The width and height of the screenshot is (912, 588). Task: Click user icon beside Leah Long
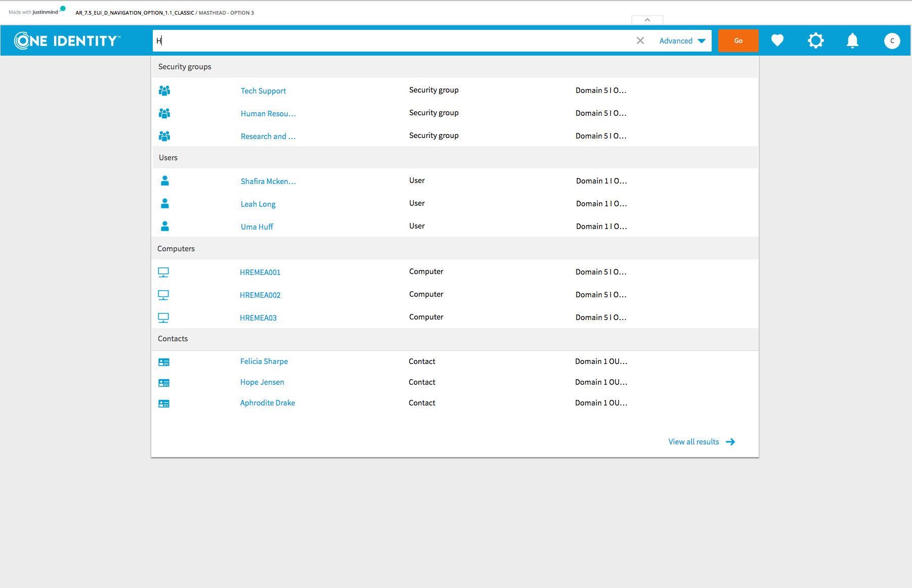(165, 203)
